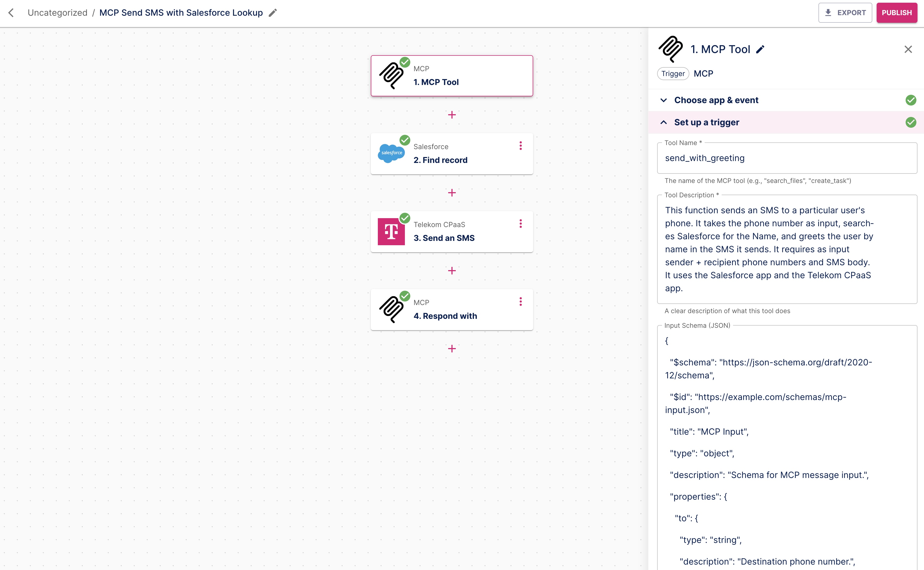Open the three-dot menu on Salesforce step
Viewport: 924px width, 570px height.
point(520,146)
